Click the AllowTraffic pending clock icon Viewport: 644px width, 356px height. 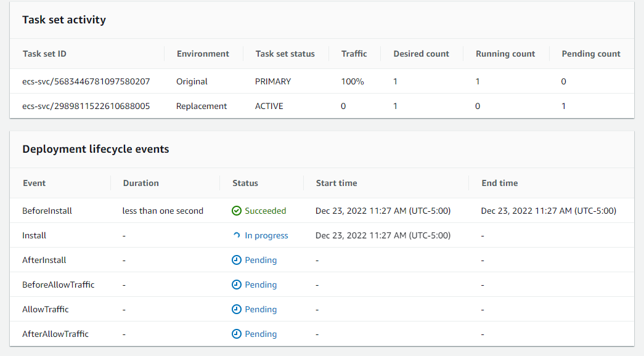pos(237,309)
